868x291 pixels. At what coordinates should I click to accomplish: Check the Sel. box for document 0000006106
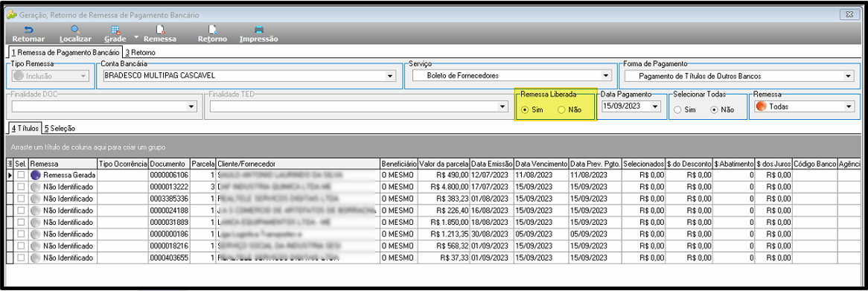point(21,175)
